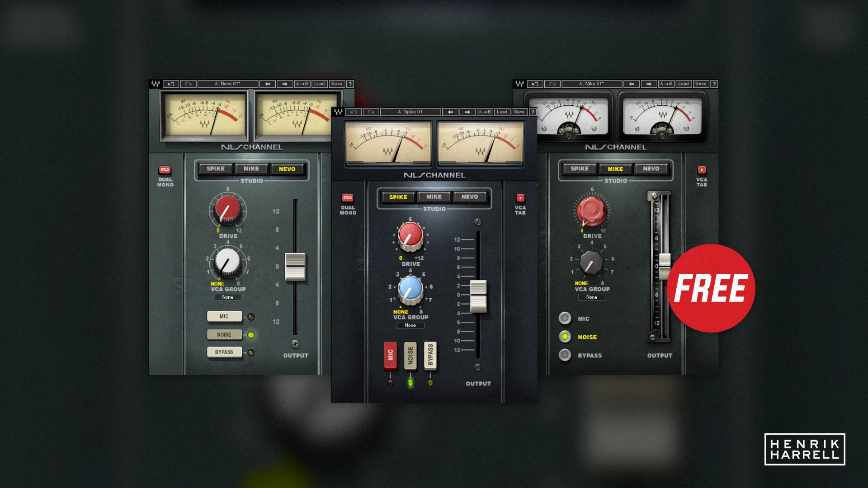This screenshot has width=868, height=488.
Task: Switch to the NEVO console on Mike channel
Action: tap(651, 169)
